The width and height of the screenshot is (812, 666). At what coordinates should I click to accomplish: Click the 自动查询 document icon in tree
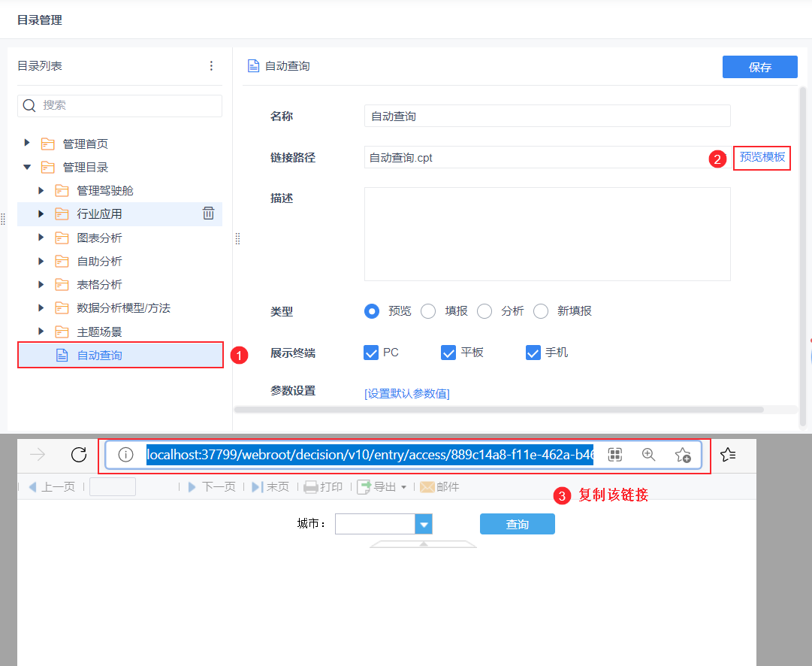click(62, 355)
